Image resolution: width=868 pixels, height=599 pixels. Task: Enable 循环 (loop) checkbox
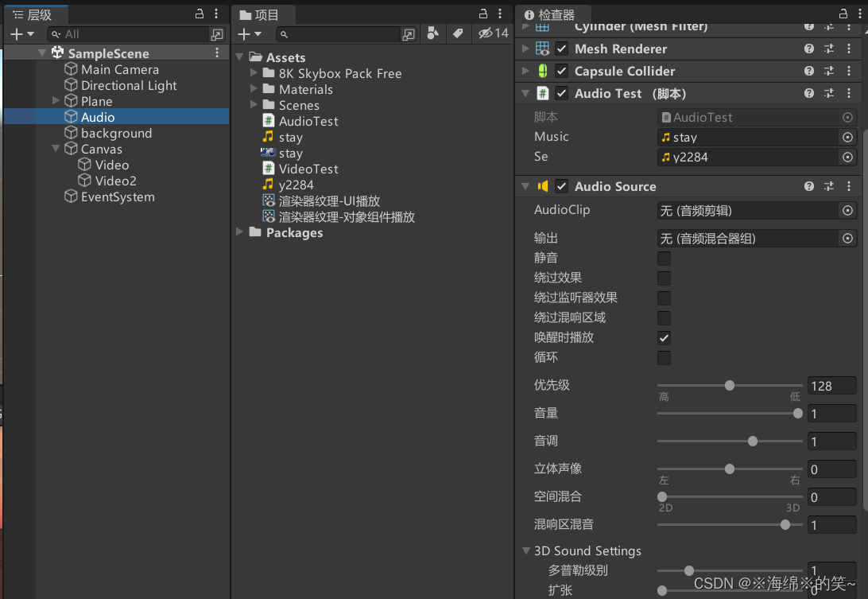(664, 358)
